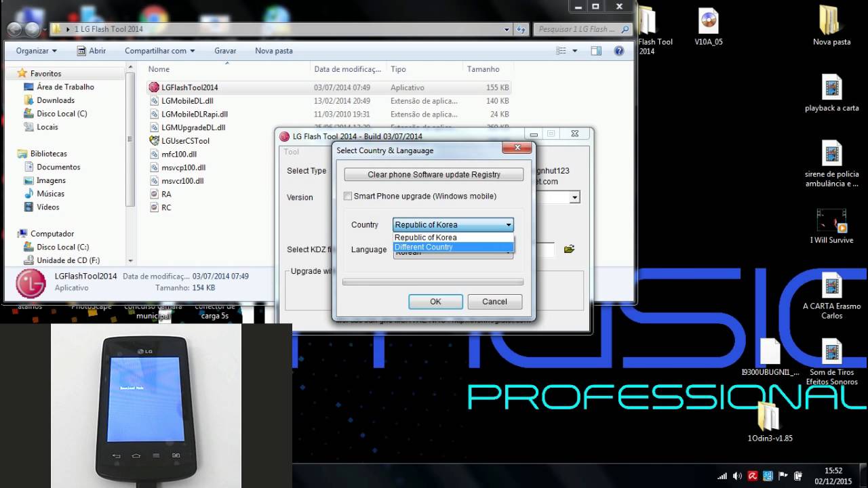This screenshot has width=868, height=488.
Task: Click Cancel in Select Country dialog
Action: (x=494, y=302)
